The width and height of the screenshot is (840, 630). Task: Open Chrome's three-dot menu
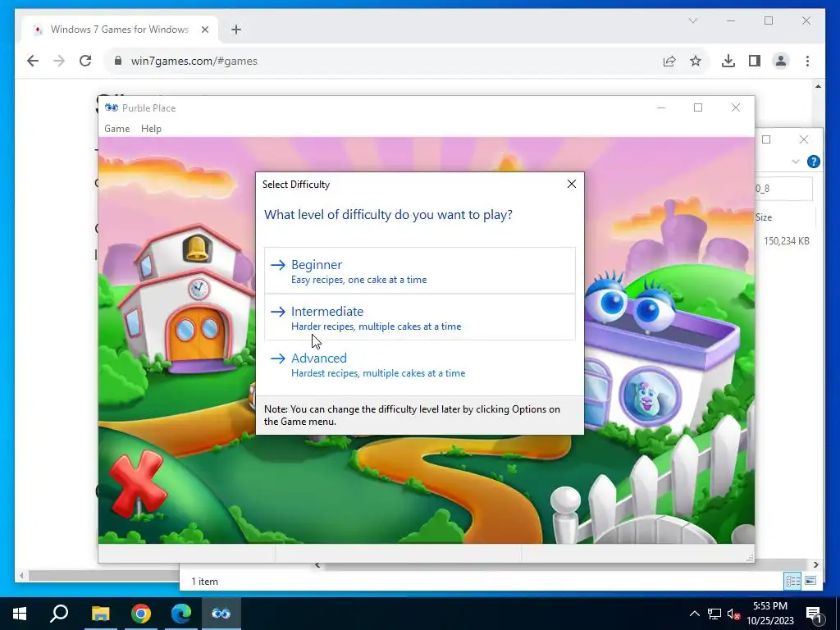click(807, 61)
